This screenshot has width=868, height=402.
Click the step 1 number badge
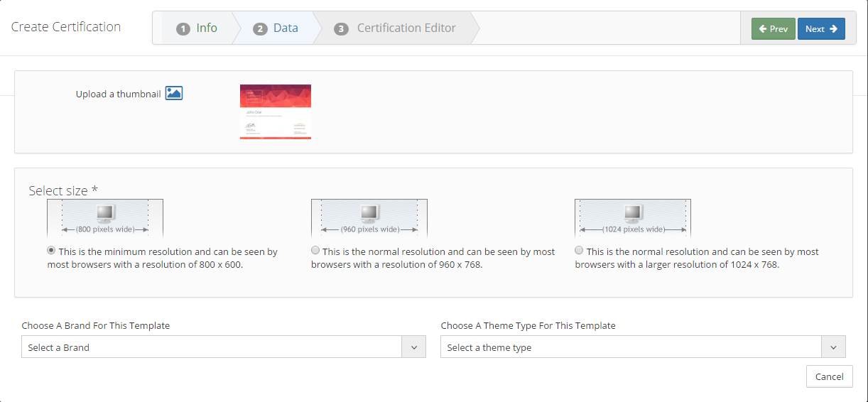click(x=183, y=29)
